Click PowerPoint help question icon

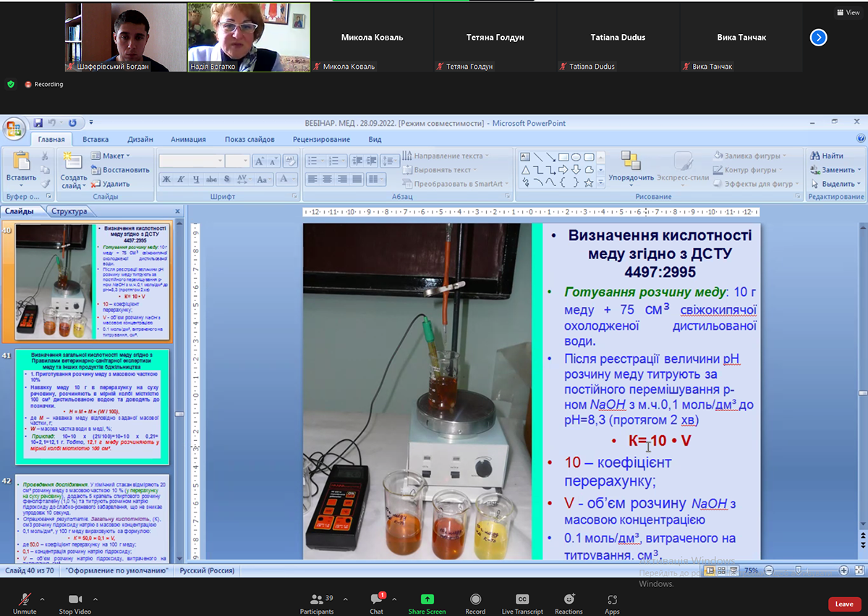[x=861, y=138]
